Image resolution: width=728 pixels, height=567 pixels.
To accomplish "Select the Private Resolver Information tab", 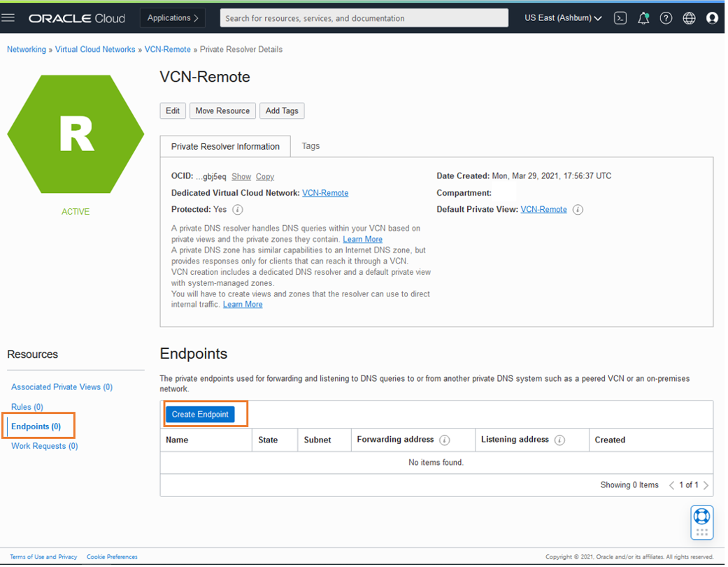I will coord(225,147).
